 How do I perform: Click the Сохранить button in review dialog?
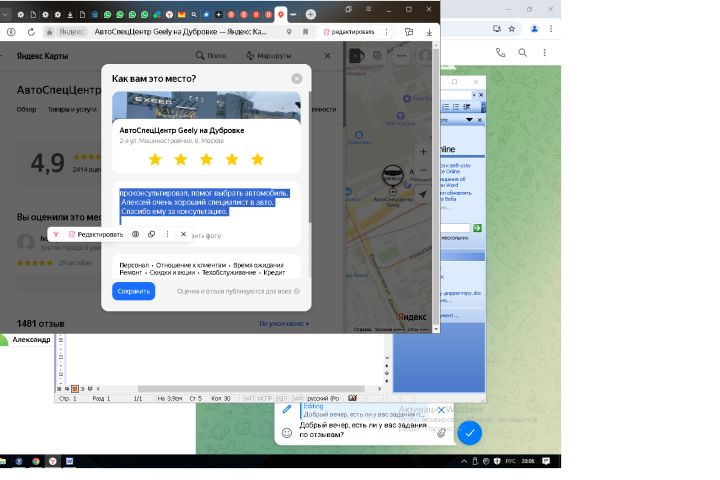[x=134, y=291]
